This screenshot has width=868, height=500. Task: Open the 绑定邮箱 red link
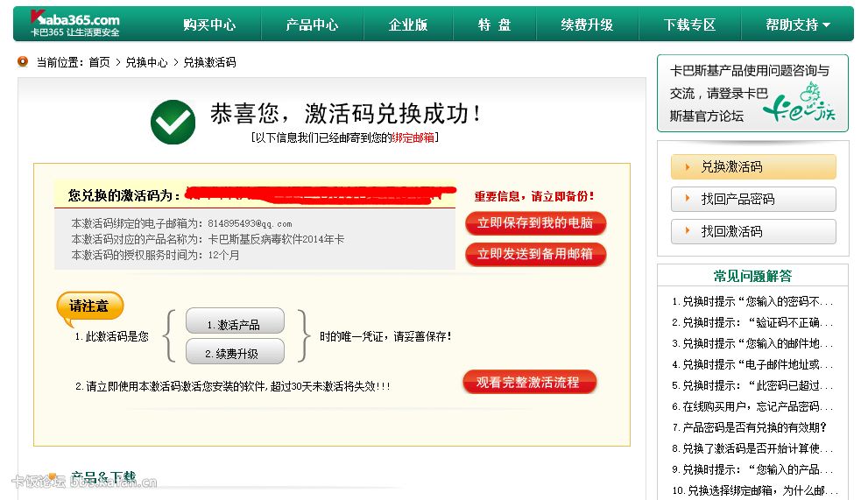point(413,137)
